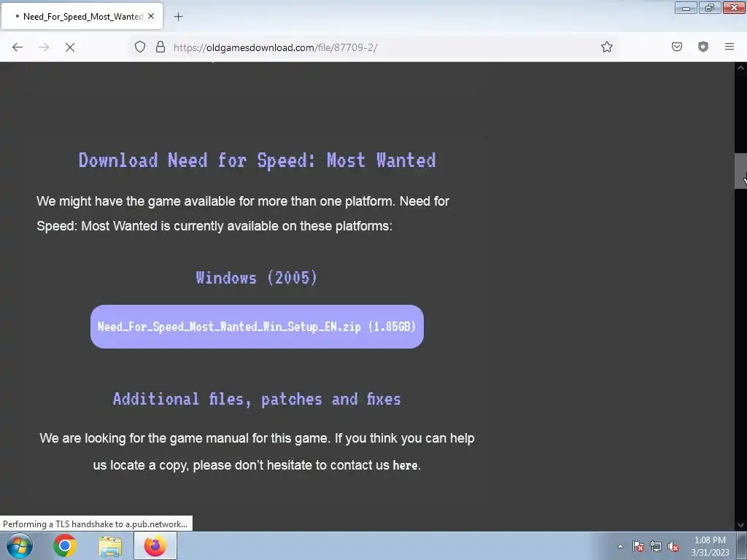Viewport: 747px width, 560px height.
Task: Click the vertical scrollbar thumb
Action: click(740, 171)
